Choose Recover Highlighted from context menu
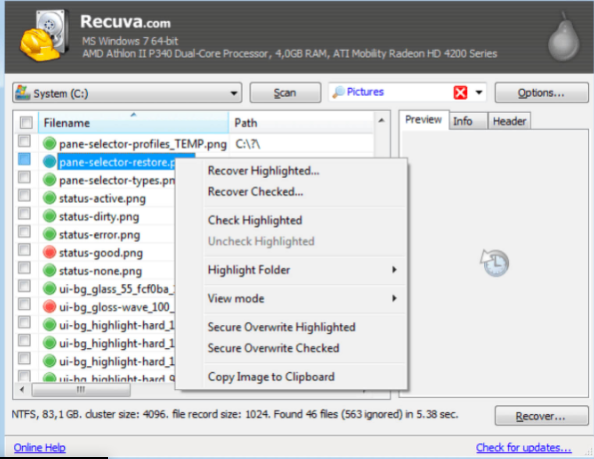The height and width of the screenshot is (459, 594). (x=264, y=171)
